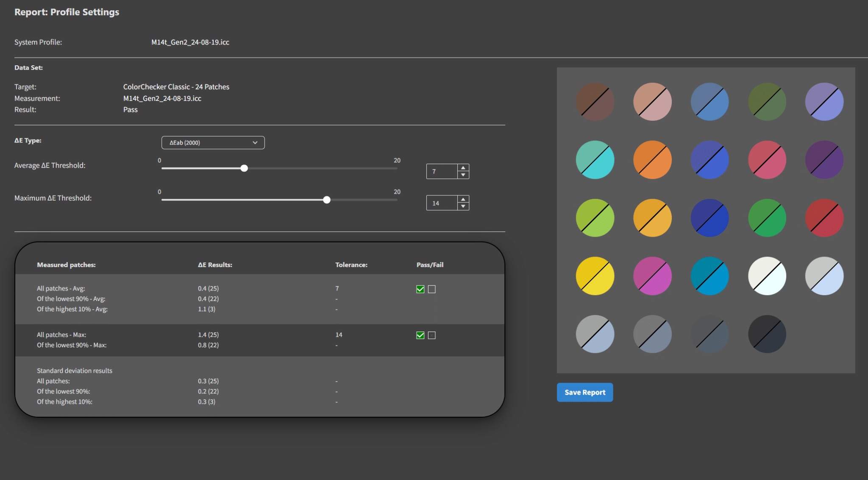Toggle the max patches fail checkbox

pos(432,335)
